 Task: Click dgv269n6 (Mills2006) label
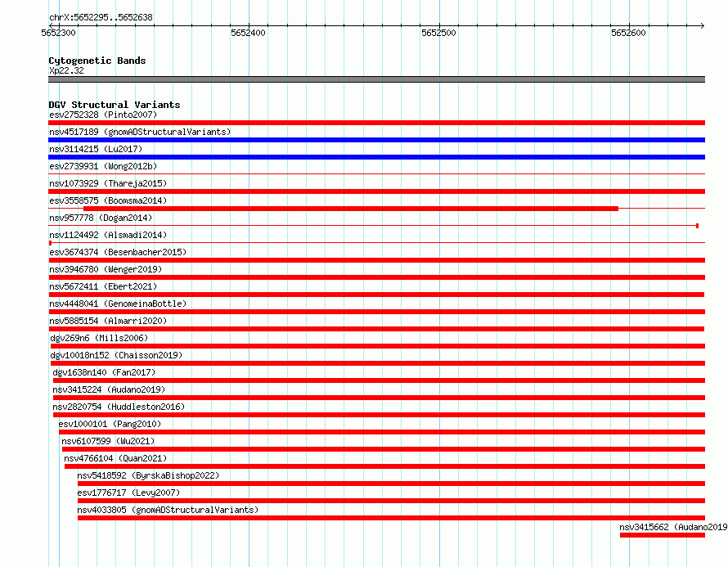point(99,338)
